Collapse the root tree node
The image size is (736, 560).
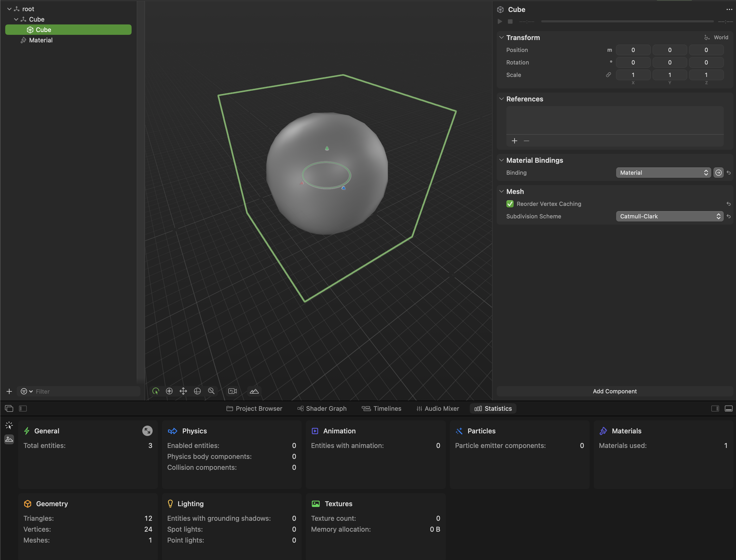click(9, 9)
